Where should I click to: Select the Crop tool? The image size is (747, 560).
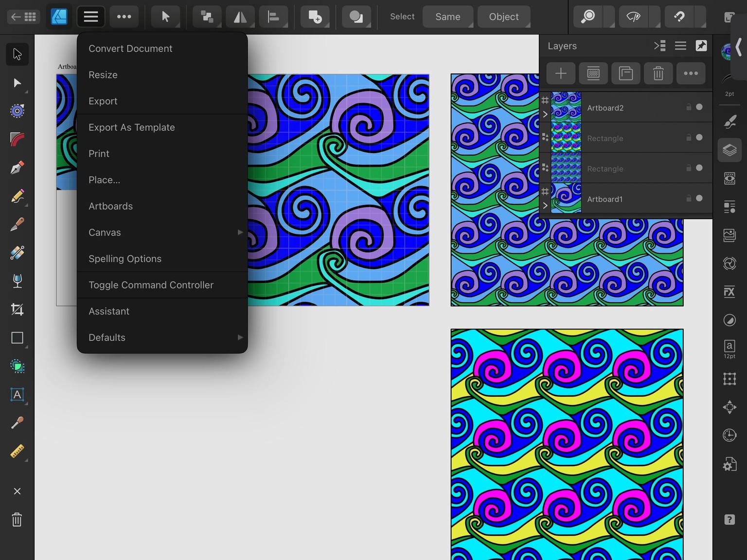pos(17,310)
